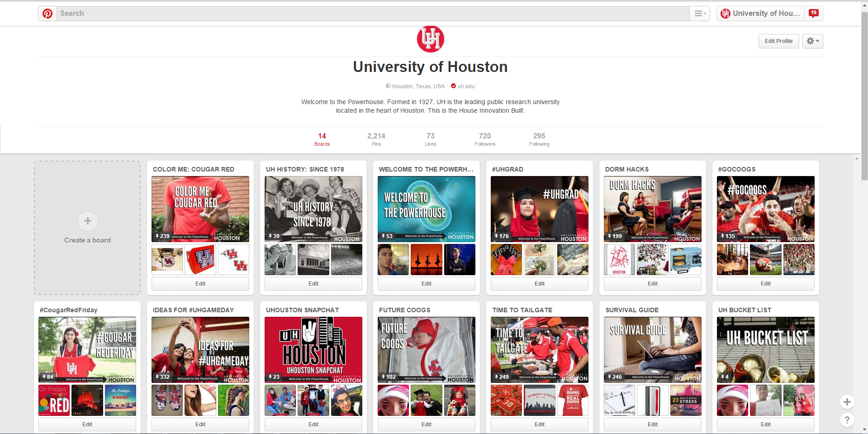Edit the DORM HACKS board

tap(653, 284)
